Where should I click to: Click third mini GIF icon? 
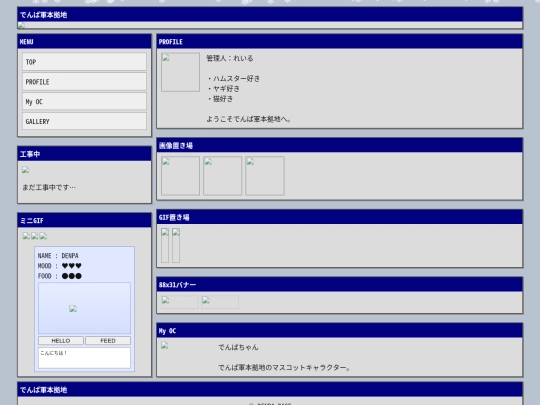pos(43,236)
